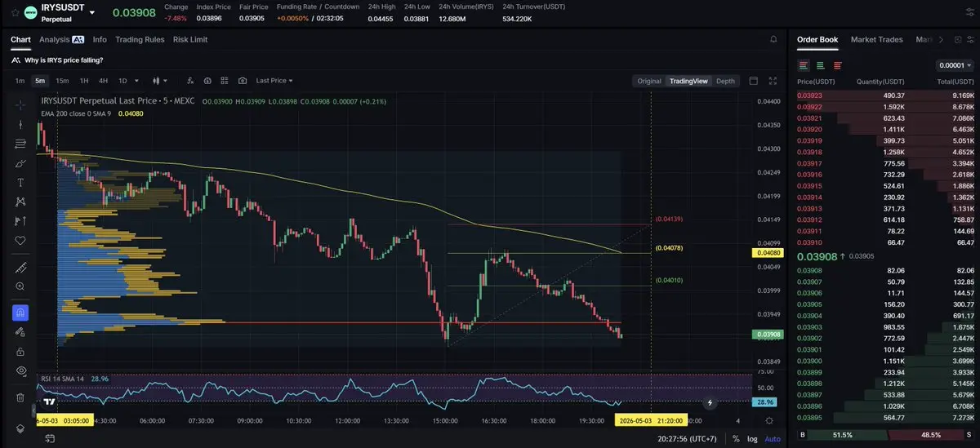The image size is (980, 448).
Task: Select the 4H timeframe
Action: [103, 81]
